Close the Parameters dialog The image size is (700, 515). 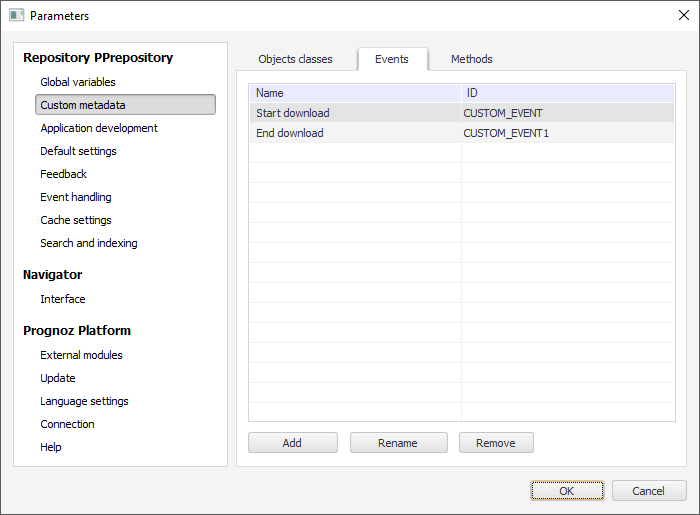pos(683,16)
